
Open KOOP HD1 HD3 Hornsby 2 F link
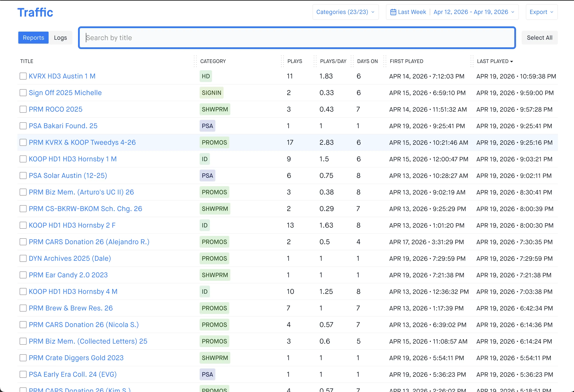72,225
